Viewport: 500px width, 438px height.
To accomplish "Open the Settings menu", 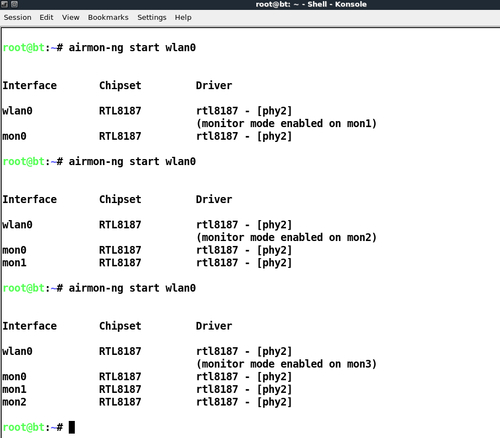I will point(152,17).
